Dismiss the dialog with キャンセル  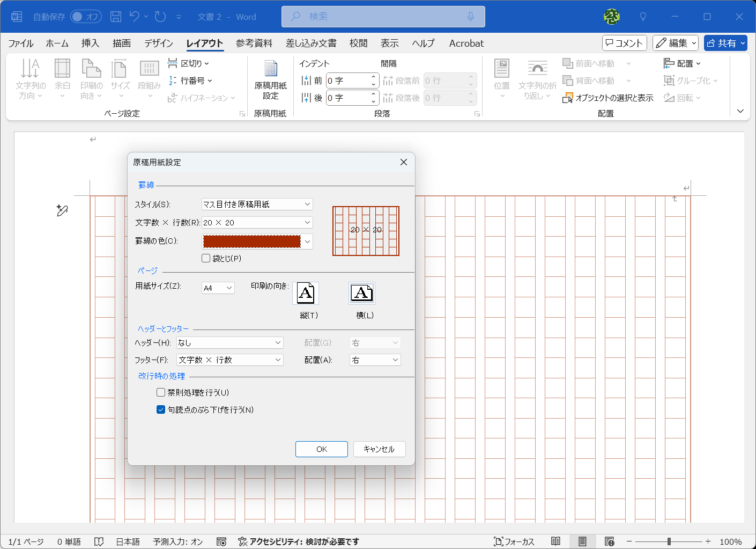pos(379,449)
